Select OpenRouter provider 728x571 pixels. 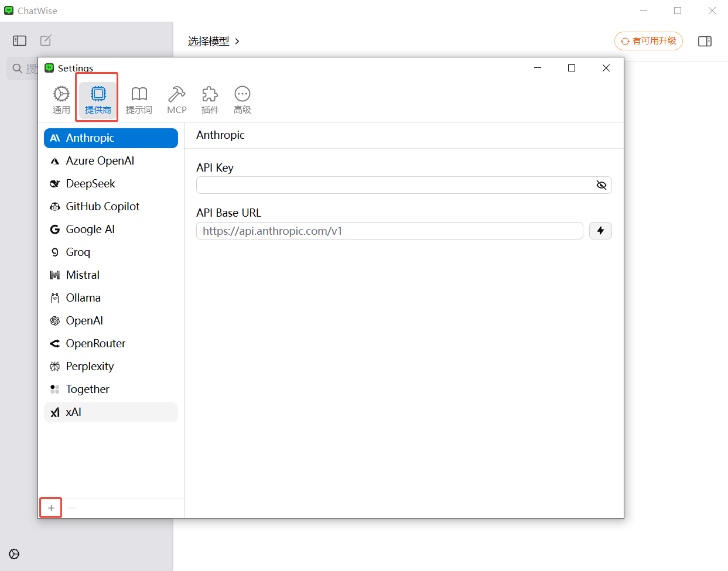pyautogui.click(x=111, y=344)
